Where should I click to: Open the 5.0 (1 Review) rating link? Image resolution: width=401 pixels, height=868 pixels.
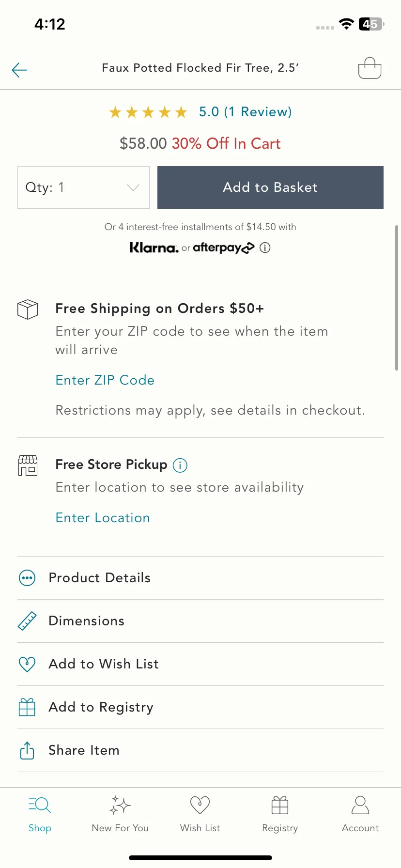pos(246,112)
